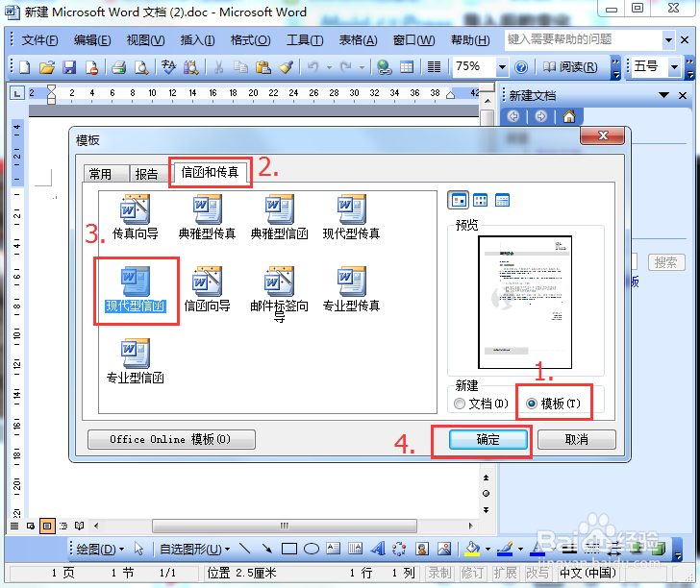This screenshot has width=700, height=588.
Task: Click the Paste clipboard icon
Action: click(263, 67)
